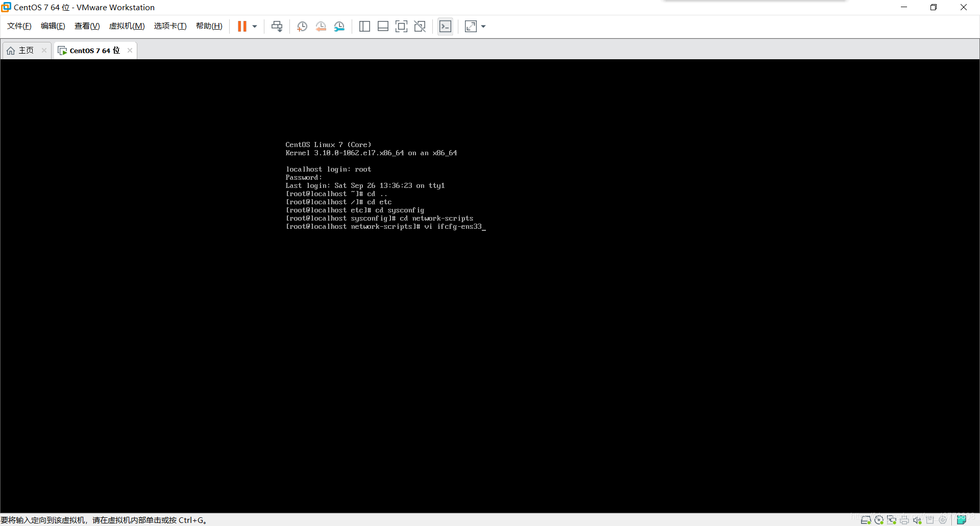Enter full screen mode

pyautogui.click(x=402, y=27)
